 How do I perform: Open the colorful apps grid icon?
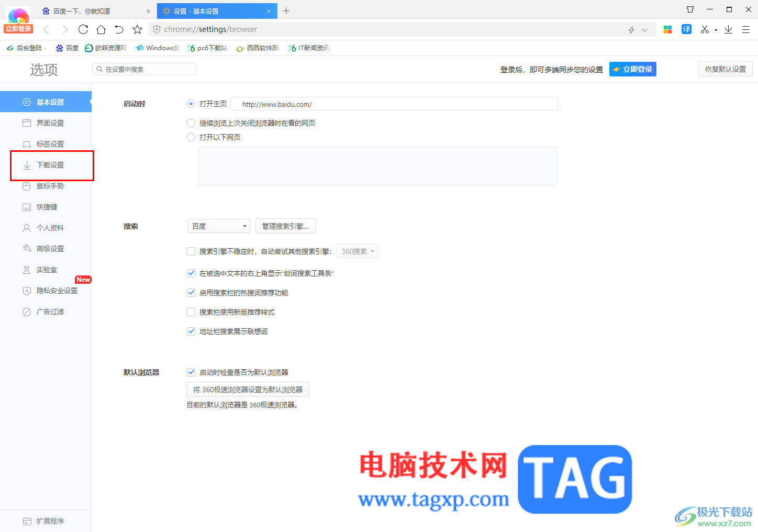pyautogui.click(x=667, y=29)
